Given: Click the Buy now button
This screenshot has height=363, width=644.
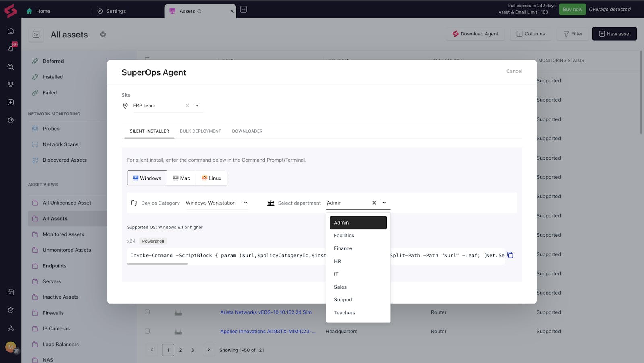Looking at the screenshot, I should point(572,9).
